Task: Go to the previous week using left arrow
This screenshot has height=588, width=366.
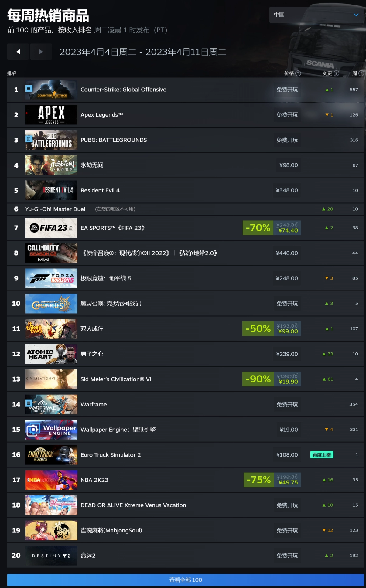Action: pos(18,52)
